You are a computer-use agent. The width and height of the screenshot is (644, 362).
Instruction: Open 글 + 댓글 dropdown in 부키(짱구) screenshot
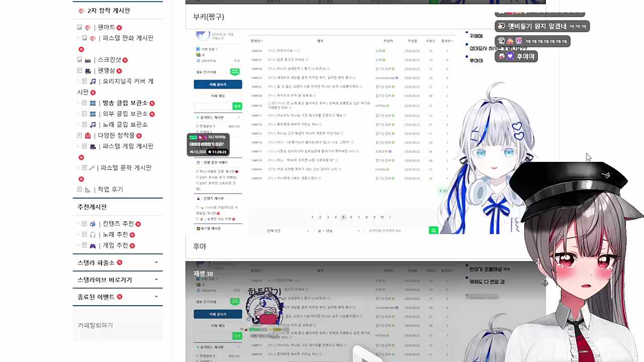click(x=339, y=231)
